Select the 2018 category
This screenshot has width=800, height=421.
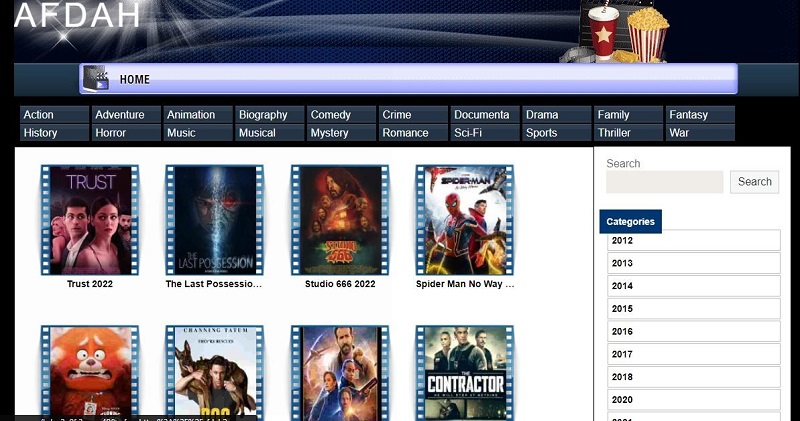click(x=693, y=377)
